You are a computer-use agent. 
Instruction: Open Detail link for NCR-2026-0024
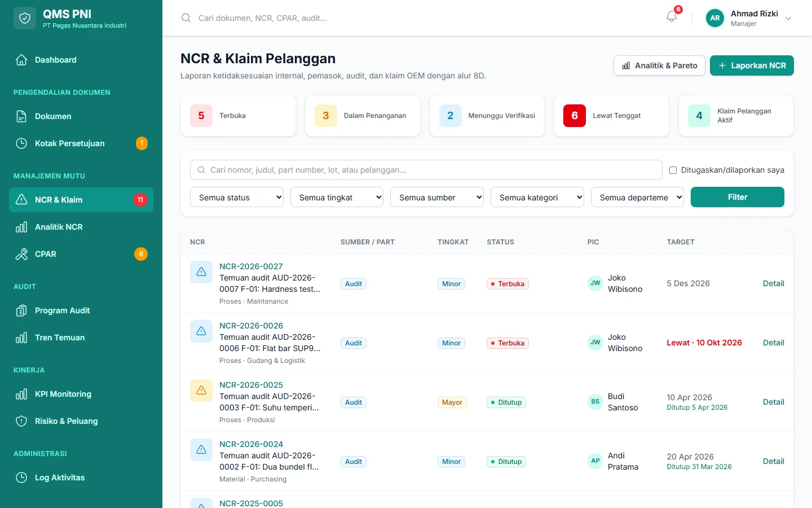point(774,461)
